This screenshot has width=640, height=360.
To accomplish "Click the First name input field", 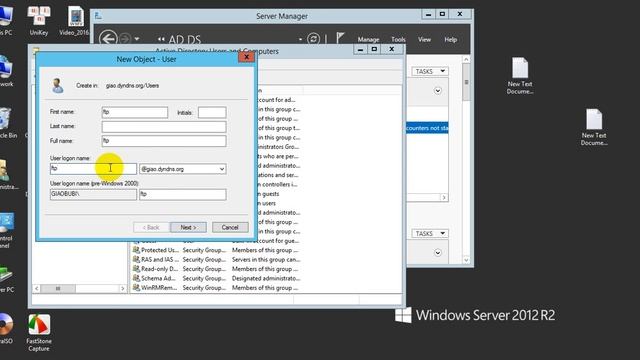I will (135, 112).
